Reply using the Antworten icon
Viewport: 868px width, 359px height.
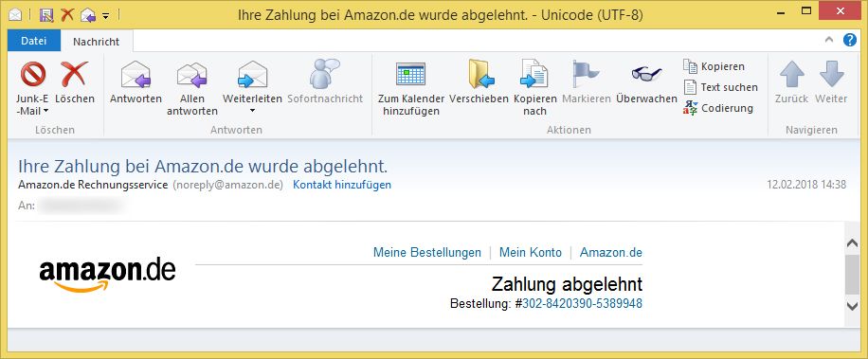pos(136,74)
